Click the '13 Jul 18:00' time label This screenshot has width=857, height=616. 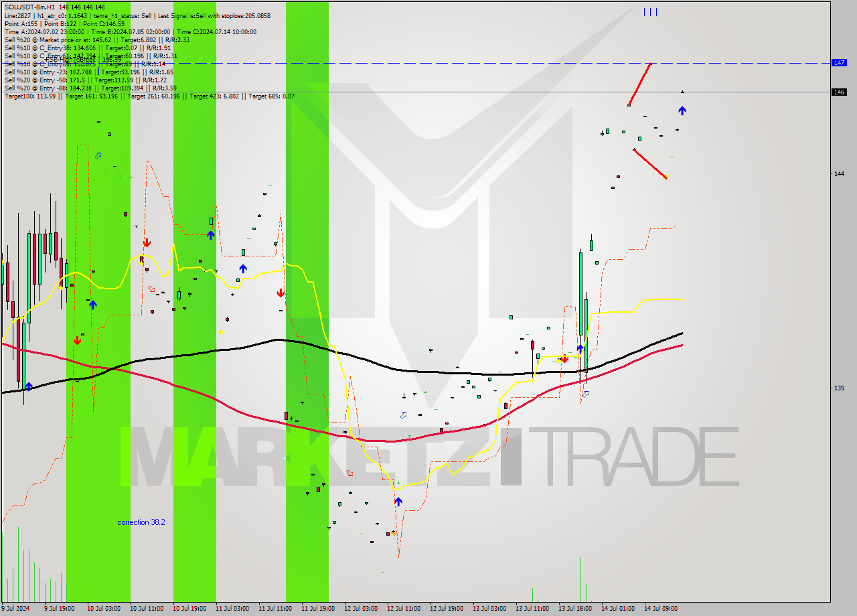pyautogui.click(x=575, y=609)
